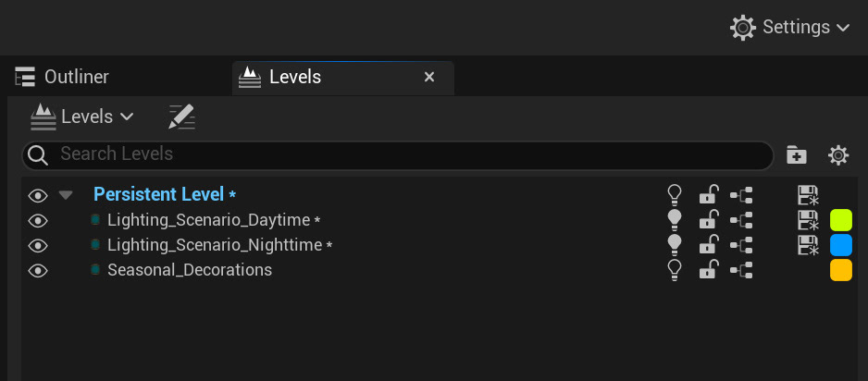Screen dimensions: 868x381
Task: Click the pencil edit icon beside Levels
Action: click(181, 117)
